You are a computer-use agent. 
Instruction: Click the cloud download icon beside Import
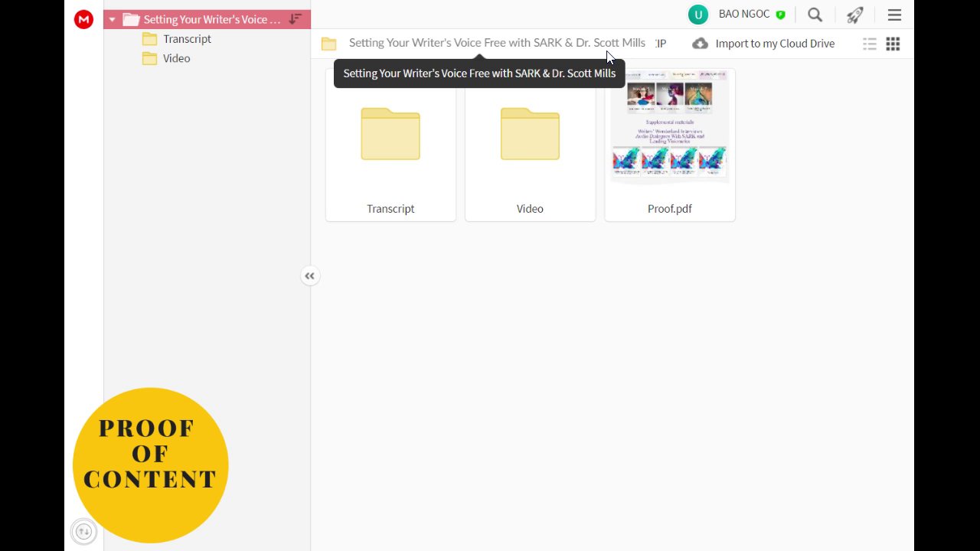pos(701,44)
